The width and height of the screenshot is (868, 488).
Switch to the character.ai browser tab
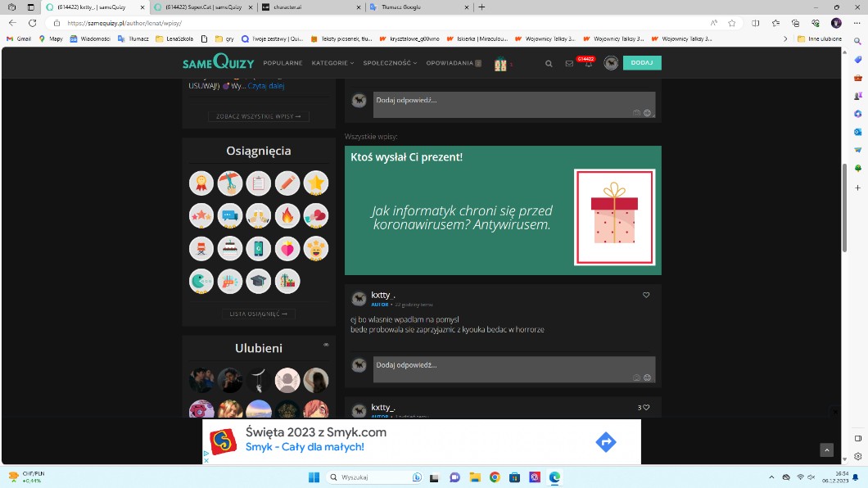click(x=311, y=7)
